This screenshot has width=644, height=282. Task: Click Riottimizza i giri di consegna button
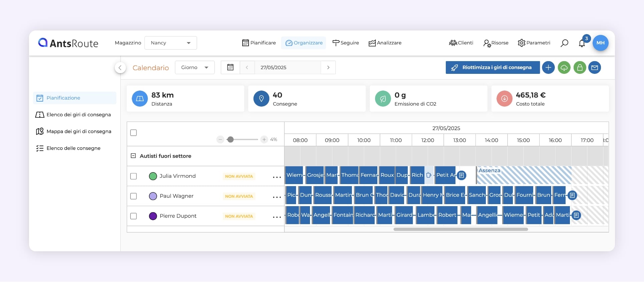pos(493,67)
